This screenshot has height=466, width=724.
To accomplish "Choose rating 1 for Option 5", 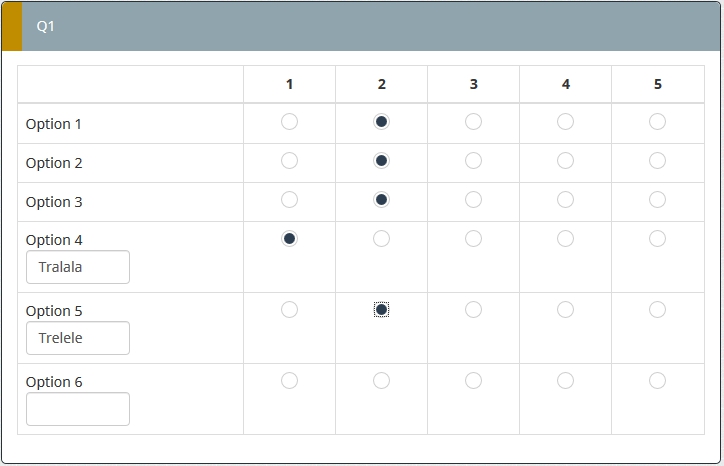I will pos(289,310).
